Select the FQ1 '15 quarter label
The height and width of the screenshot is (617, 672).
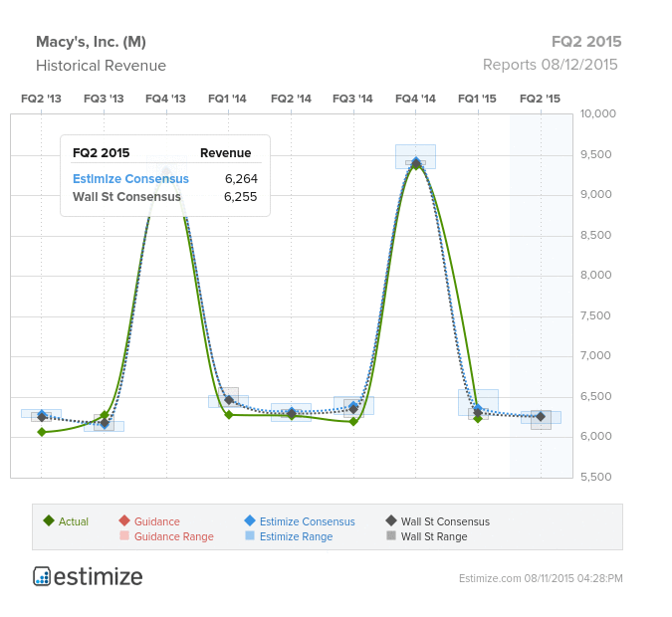[478, 99]
